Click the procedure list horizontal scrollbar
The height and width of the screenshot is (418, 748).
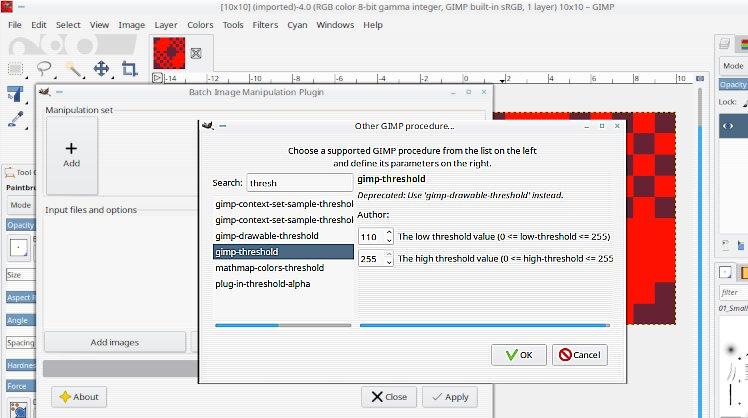[283, 325]
